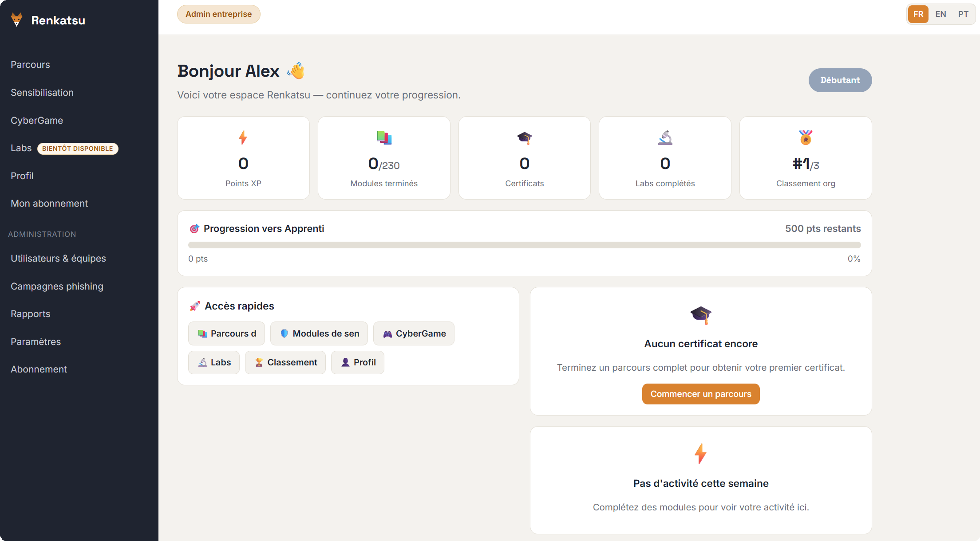Open Campagnes phishing in the sidebar
This screenshot has width=980, height=541.
point(57,286)
